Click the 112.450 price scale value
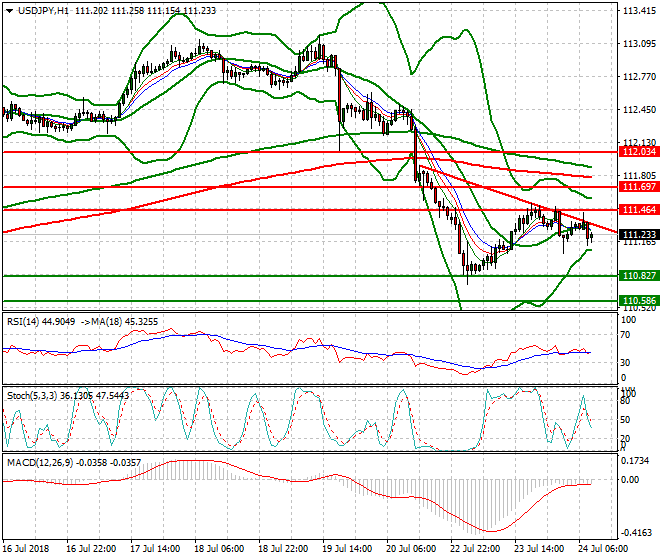This screenshot has height=560, width=660. coord(639,109)
